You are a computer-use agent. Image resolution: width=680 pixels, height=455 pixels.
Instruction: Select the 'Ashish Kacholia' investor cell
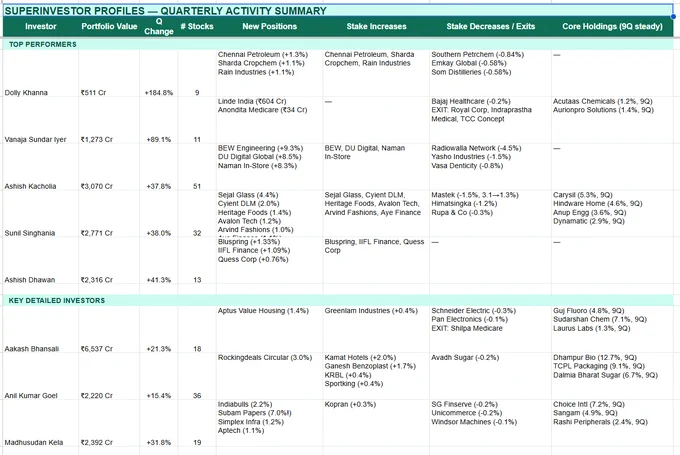[x=41, y=167]
